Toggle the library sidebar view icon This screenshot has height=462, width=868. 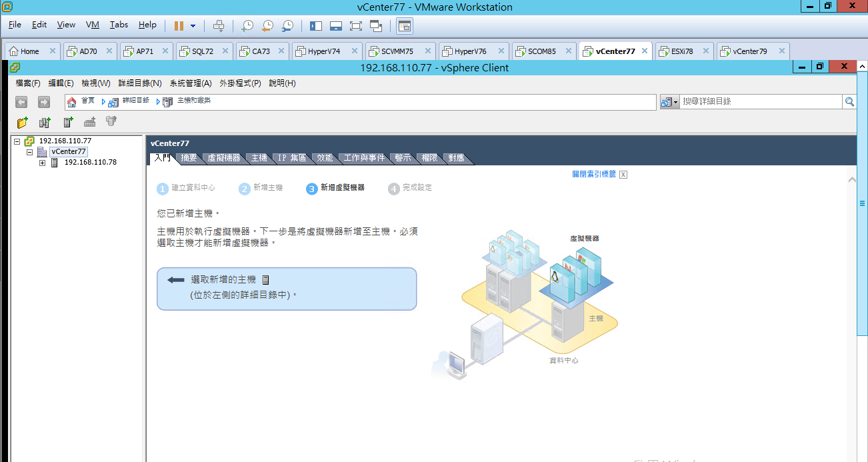point(316,26)
